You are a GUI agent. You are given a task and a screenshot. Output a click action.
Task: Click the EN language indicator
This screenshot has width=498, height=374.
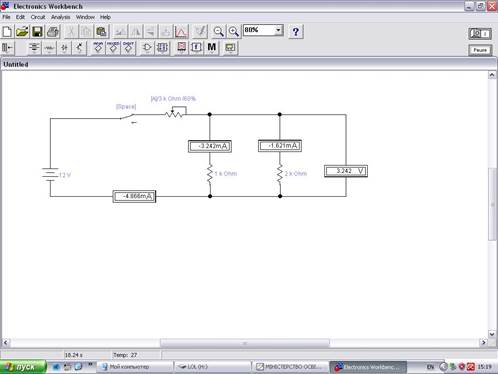(430, 367)
